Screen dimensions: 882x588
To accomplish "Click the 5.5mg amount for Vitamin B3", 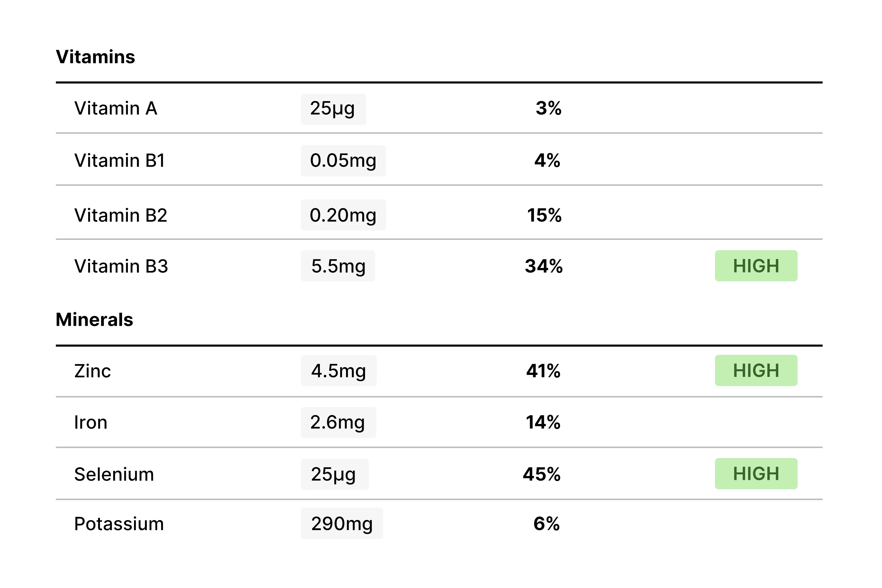I will (x=338, y=266).
